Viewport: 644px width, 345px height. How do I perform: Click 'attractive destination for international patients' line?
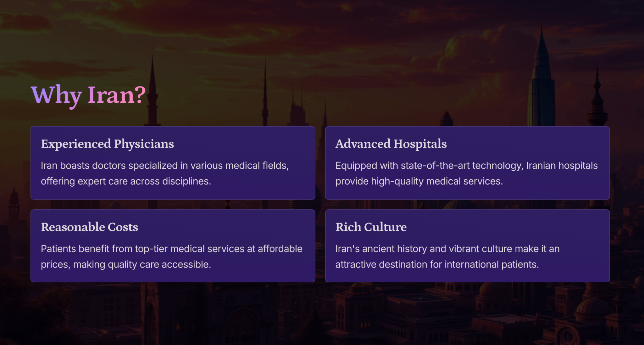click(x=437, y=264)
